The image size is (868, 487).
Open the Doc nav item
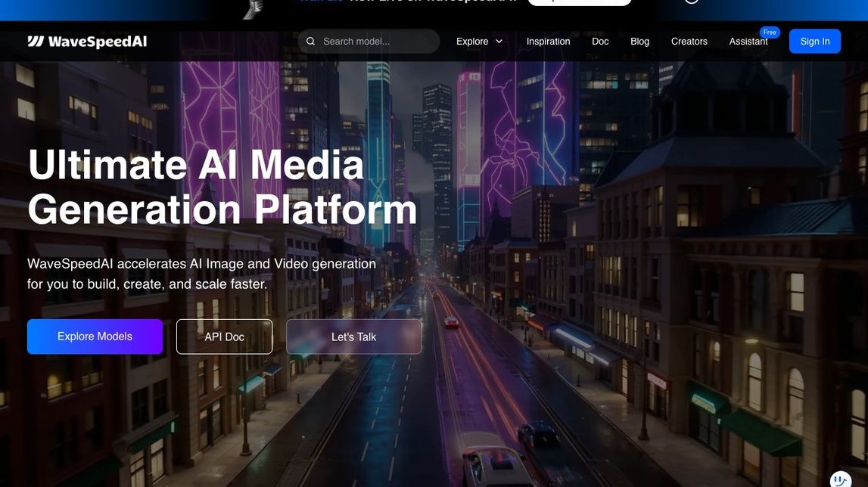pyautogui.click(x=600, y=42)
